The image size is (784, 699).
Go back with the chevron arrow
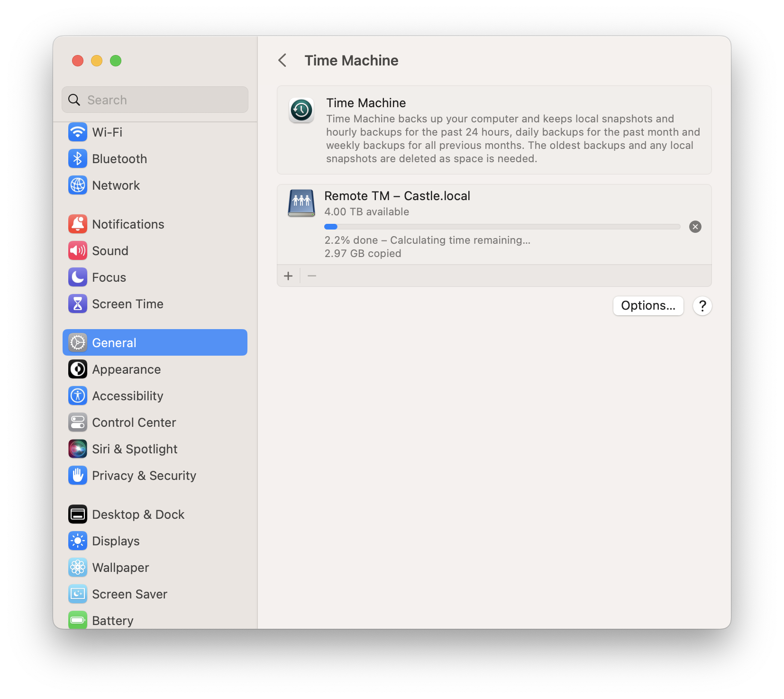(283, 60)
